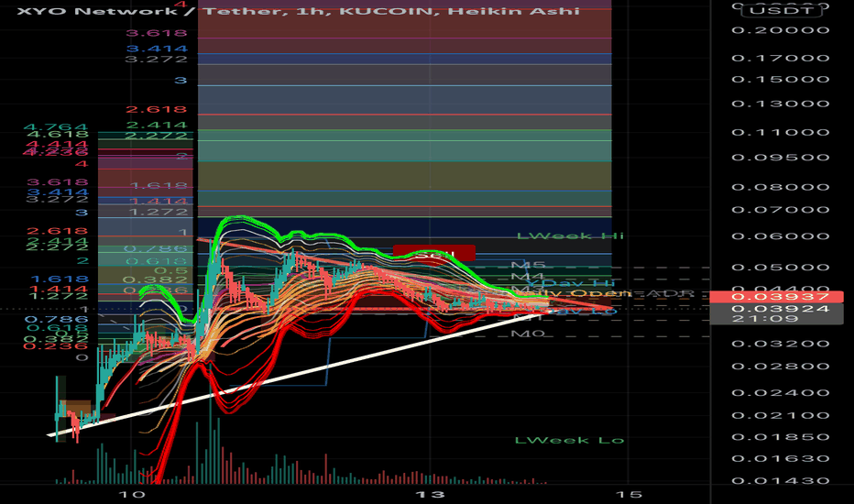Click the M0 pivot label
Screen dimensions: 854x504
[528, 333]
